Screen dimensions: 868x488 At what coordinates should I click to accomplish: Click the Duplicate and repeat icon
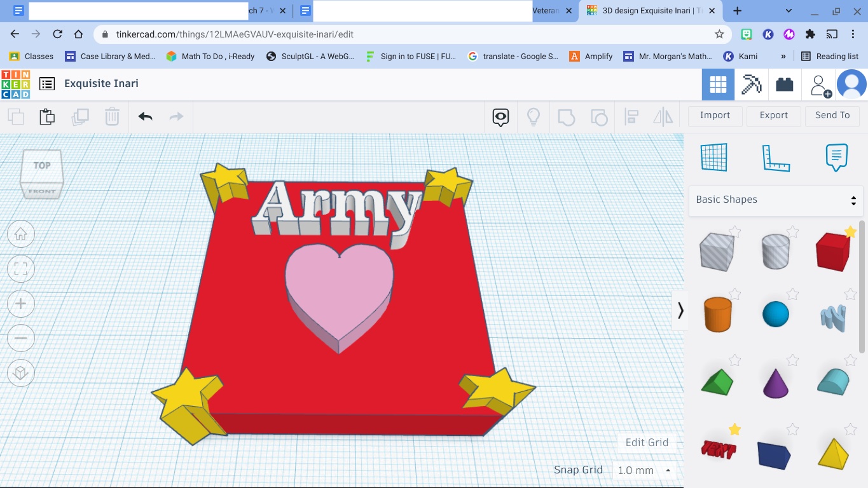coord(80,117)
